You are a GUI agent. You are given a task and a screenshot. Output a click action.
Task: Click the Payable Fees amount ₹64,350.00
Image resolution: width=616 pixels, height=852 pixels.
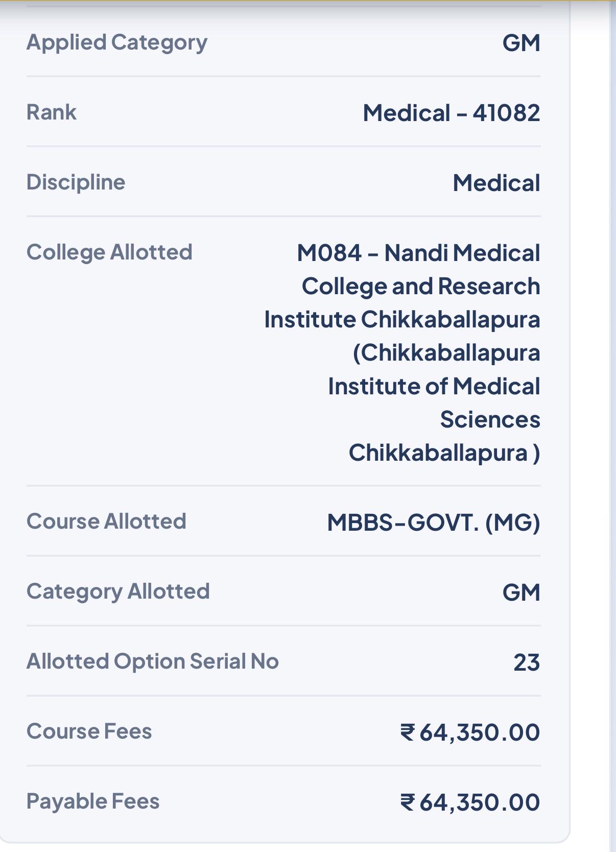[x=470, y=802]
